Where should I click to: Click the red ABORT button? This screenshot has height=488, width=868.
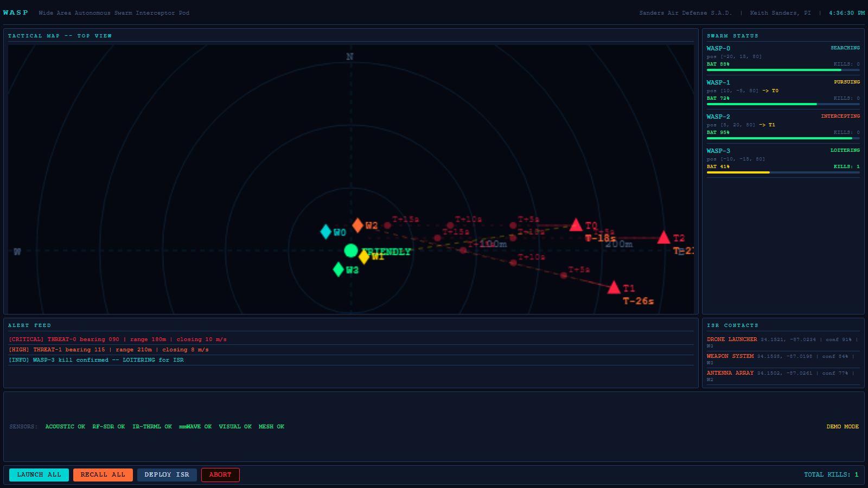[220, 475]
